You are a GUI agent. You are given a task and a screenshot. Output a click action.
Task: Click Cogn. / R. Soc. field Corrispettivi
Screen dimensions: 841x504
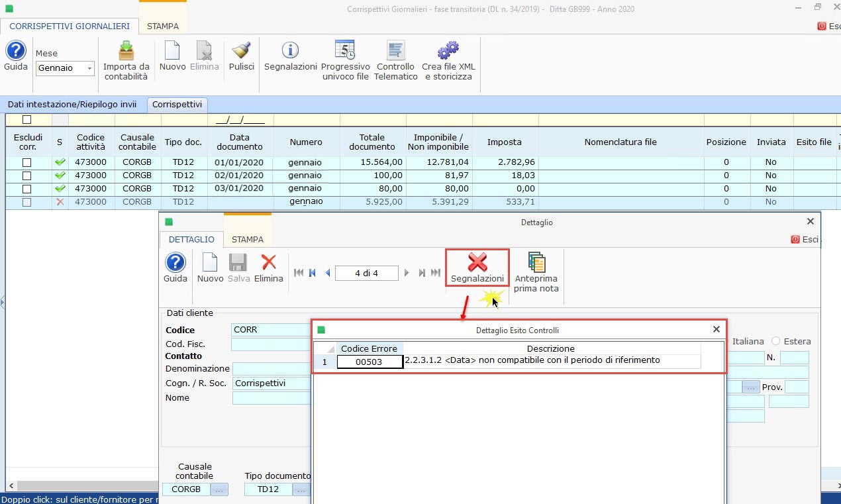tap(272, 383)
